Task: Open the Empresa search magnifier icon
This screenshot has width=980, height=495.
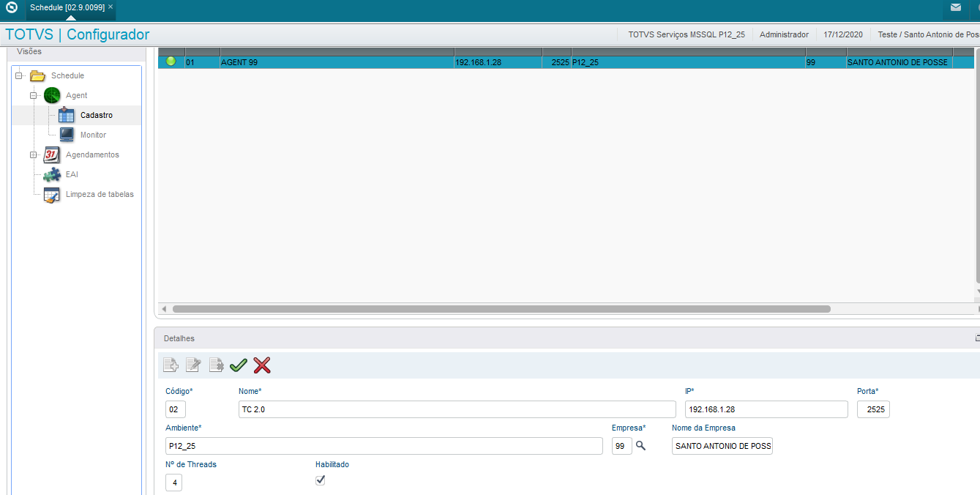Action: pos(640,445)
